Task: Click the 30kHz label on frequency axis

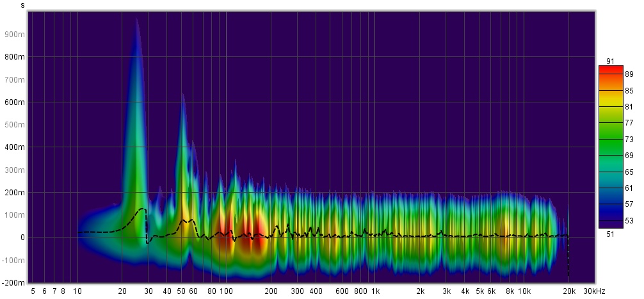Action: pos(595,291)
